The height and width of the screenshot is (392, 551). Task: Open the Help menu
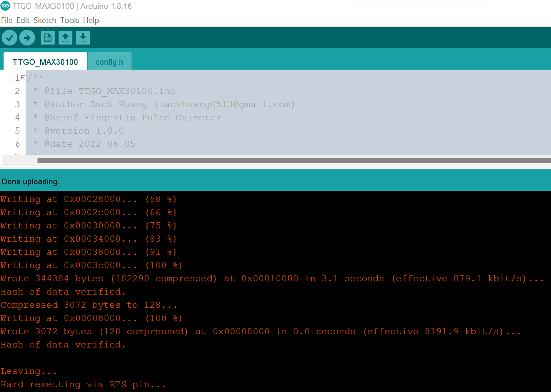(91, 20)
